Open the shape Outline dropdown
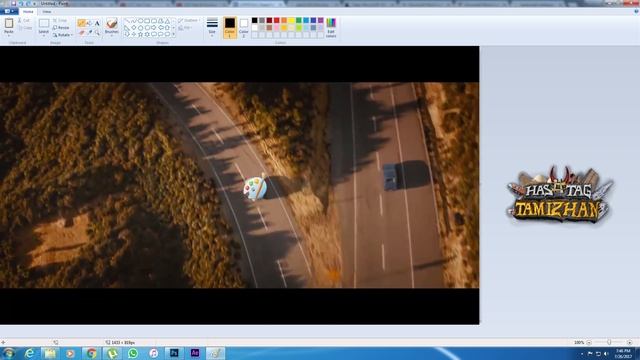The height and width of the screenshot is (360, 640). tap(189, 20)
